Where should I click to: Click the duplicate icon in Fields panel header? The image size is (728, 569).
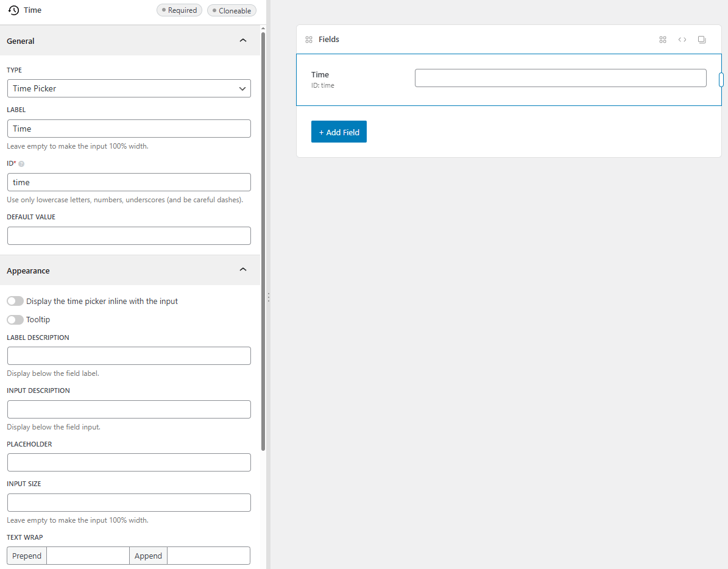tap(701, 39)
